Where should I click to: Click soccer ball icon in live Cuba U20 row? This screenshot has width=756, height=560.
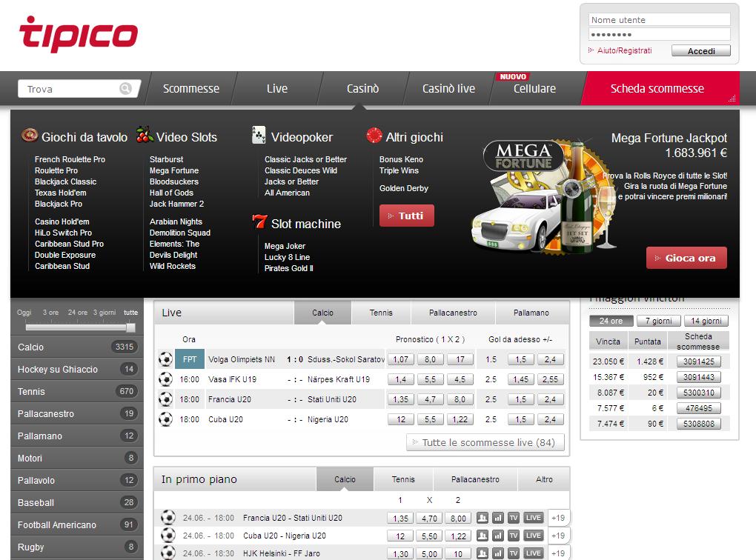[165, 419]
